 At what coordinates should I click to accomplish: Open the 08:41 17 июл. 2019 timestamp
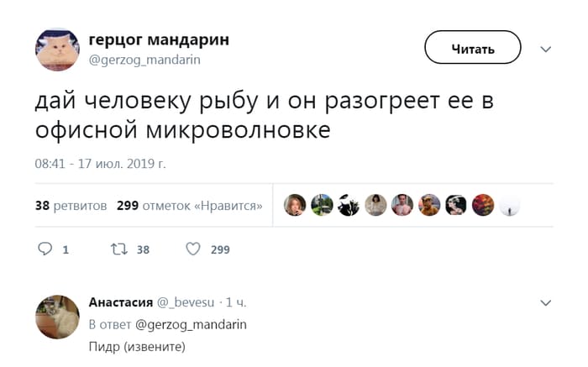pyautogui.click(x=101, y=162)
